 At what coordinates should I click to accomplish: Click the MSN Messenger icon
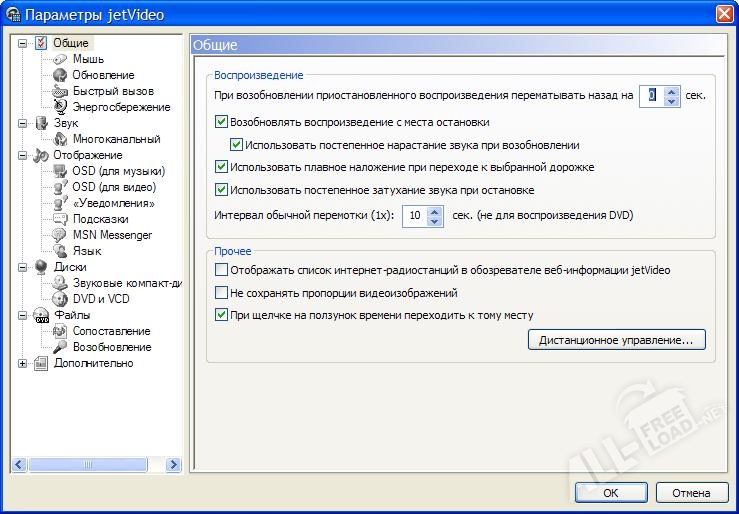[x=60, y=235]
